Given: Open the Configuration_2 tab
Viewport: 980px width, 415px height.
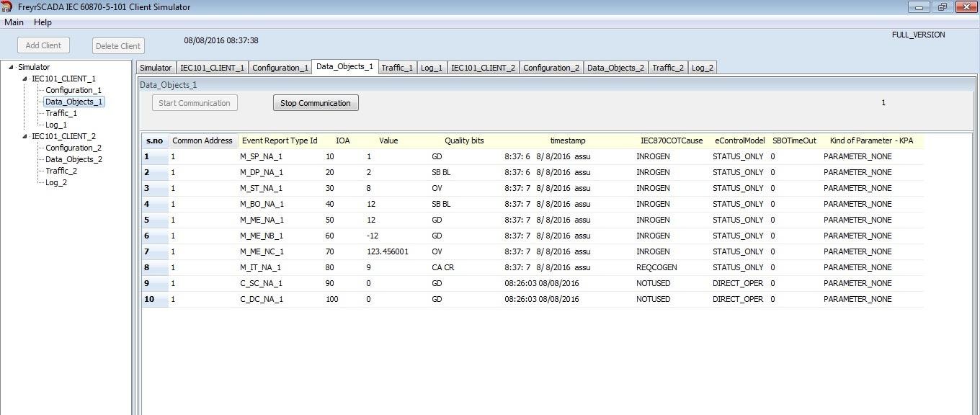Looking at the screenshot, I should (551, 68).
